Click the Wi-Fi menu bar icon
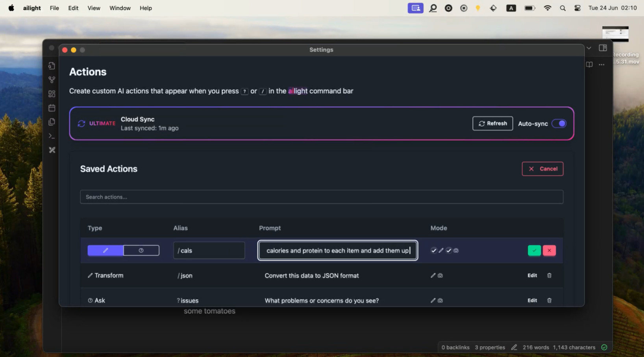The height and width of the screenshot is (357, 644). pos(548,8)
